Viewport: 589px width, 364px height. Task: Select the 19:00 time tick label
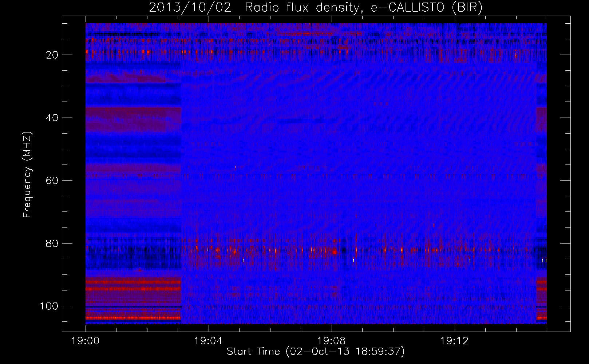pos(86,341)
